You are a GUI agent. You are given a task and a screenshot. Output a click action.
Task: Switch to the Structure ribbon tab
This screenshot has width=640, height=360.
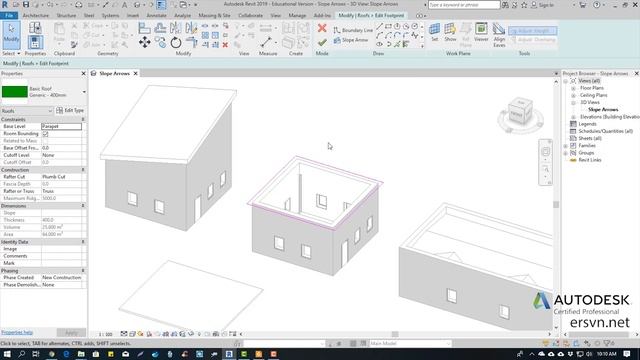pos(66,16)
